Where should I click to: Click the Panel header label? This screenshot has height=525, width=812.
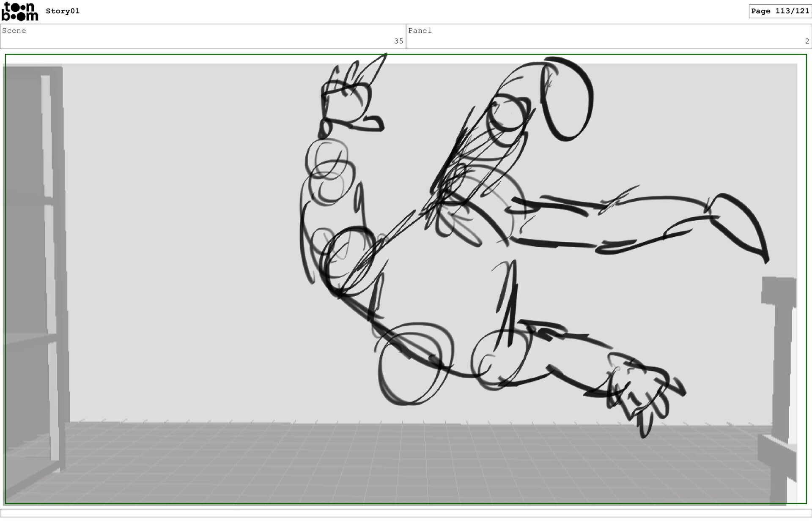coord(420,30)
